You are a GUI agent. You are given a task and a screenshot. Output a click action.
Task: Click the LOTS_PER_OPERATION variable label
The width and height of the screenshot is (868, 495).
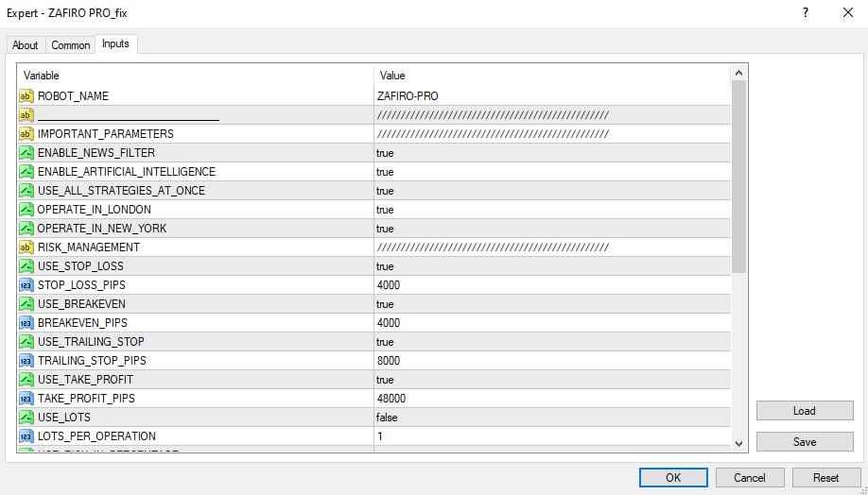point(96,435)
